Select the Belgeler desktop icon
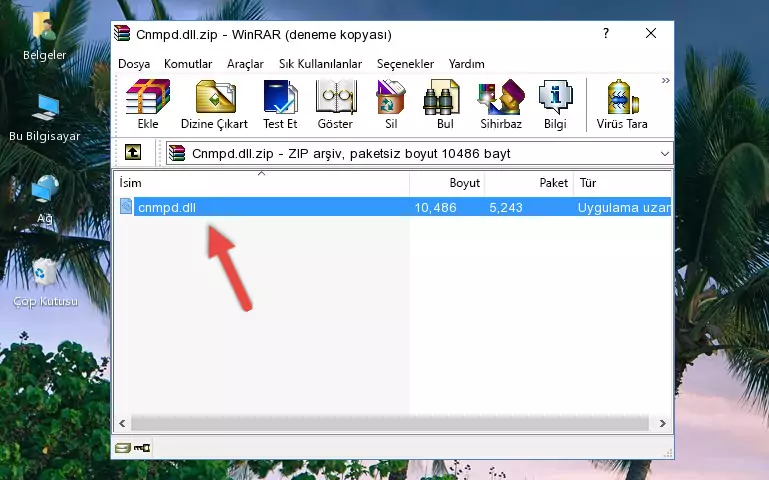 (44, 36)
